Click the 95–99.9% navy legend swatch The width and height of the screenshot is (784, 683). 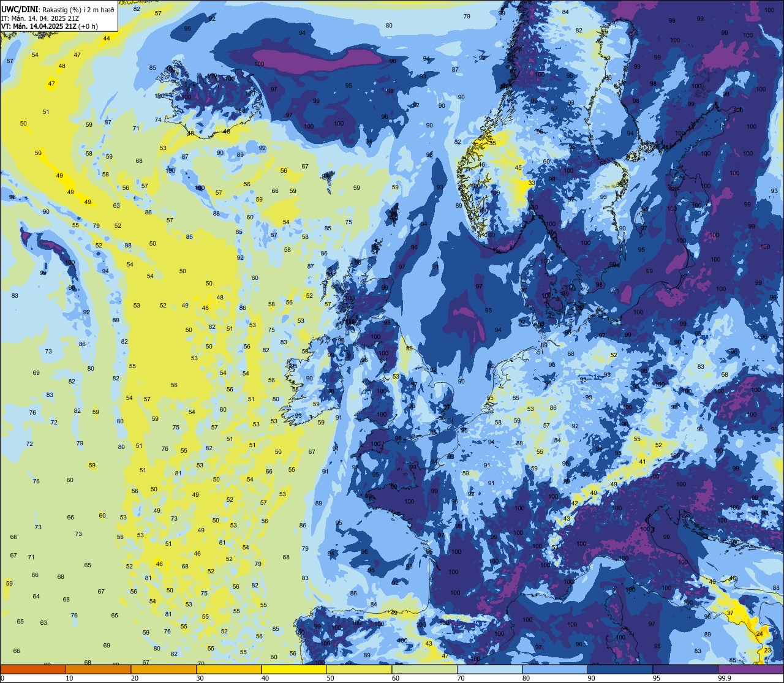(685, 669)
